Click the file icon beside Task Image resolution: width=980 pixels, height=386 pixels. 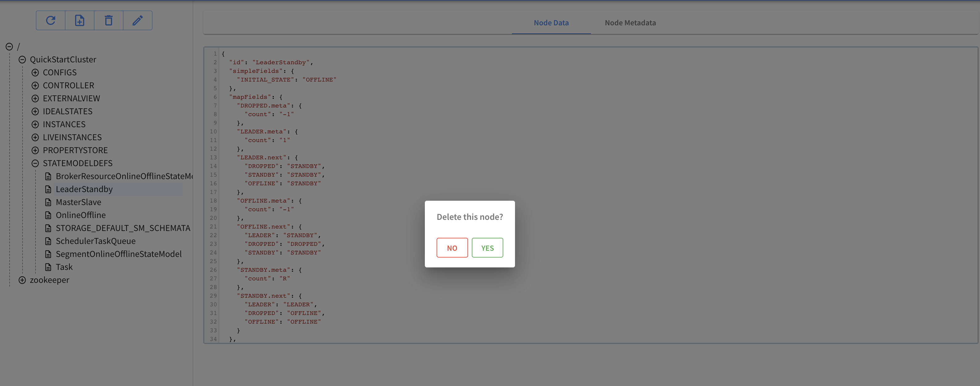pyautogui.click(x=48, y=267)
